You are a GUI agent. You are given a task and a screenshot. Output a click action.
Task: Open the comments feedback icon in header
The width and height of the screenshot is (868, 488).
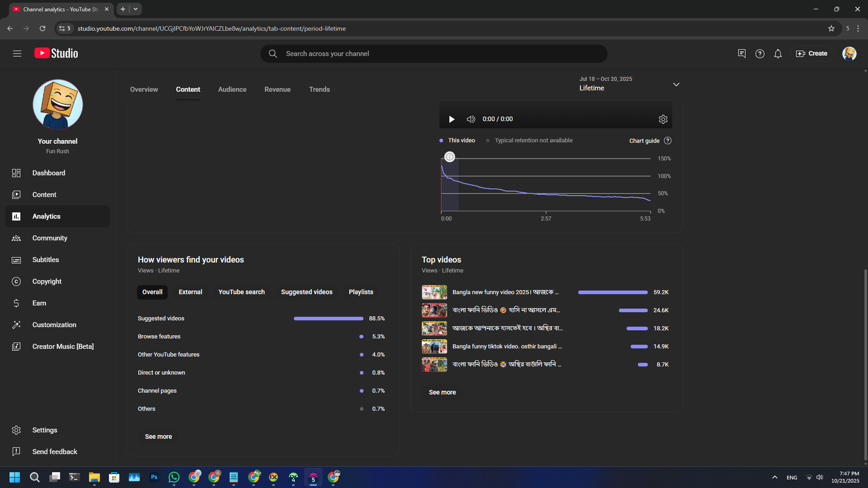(x=742, y=54)
